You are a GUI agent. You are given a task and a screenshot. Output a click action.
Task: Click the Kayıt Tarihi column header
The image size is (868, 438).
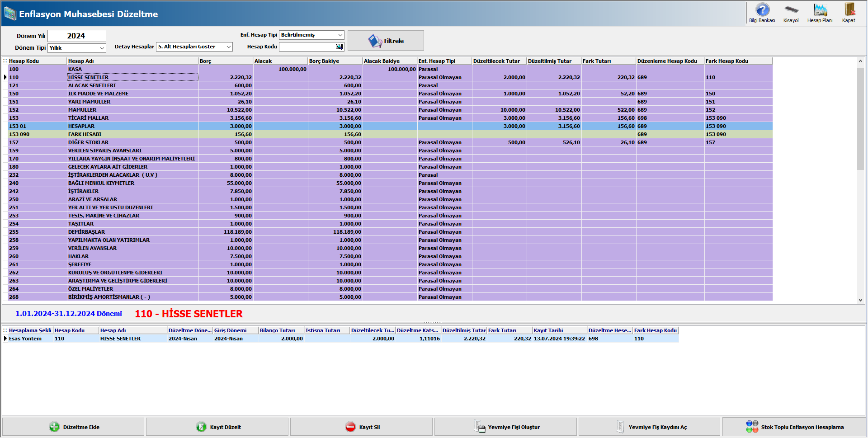click(x=560, y=330)
